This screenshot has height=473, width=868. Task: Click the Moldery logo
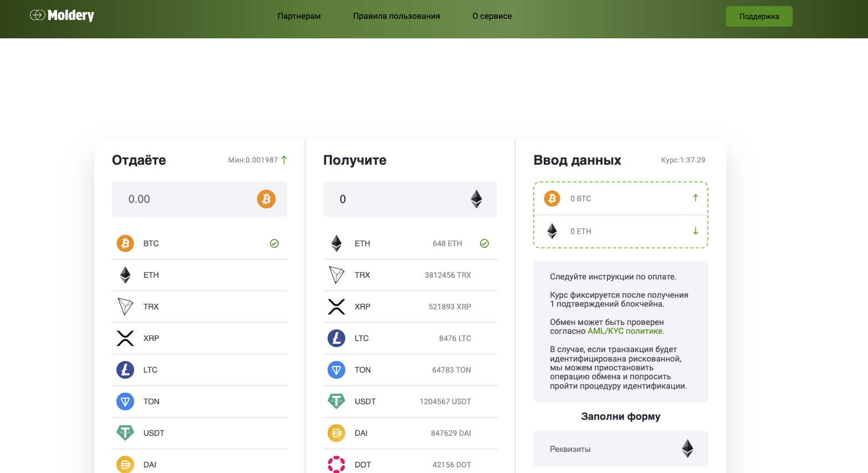62,16
